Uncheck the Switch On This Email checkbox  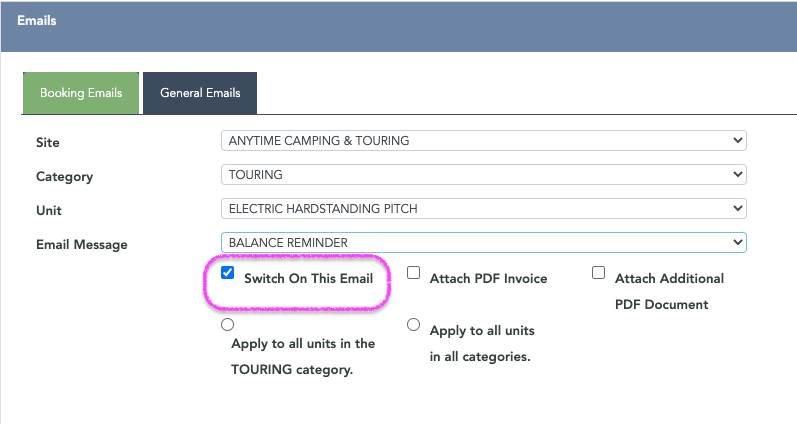[x=227, y=272]
